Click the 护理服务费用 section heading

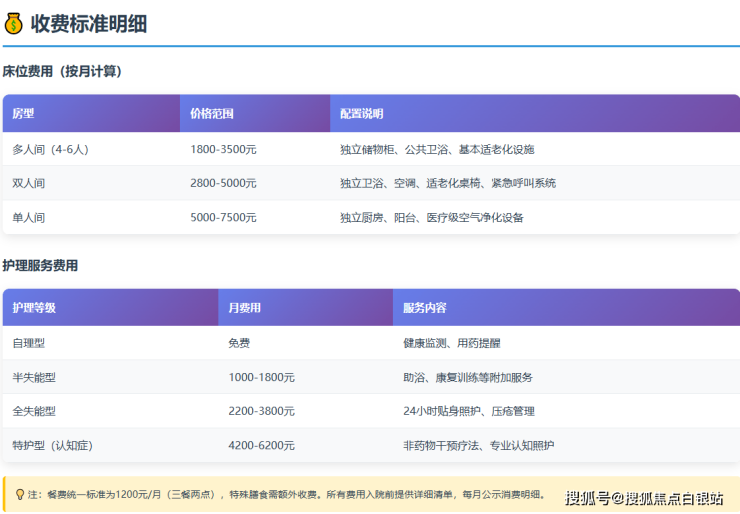tap(40, 266)
